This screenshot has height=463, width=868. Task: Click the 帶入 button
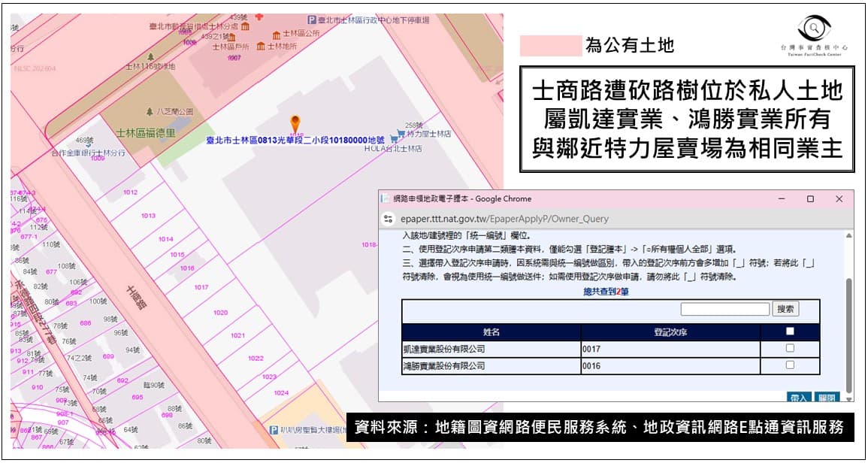tap(799, 397)
